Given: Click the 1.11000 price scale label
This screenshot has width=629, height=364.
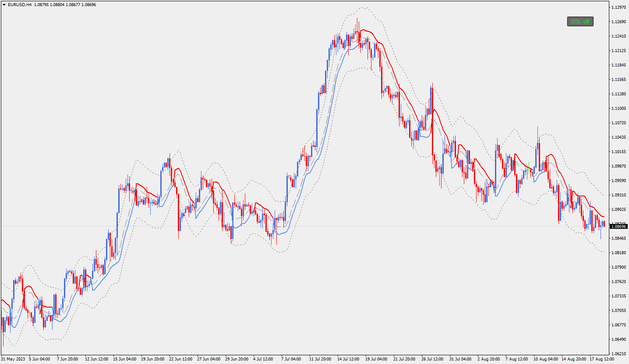Looking at the screenshot, I should coord(618,108).
